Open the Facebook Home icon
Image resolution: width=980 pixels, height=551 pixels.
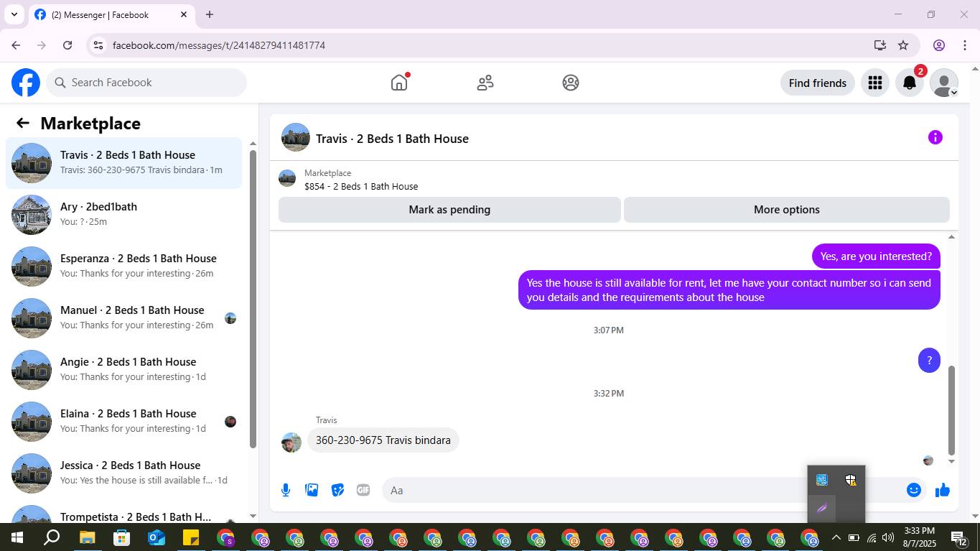(x=399, y=83)
